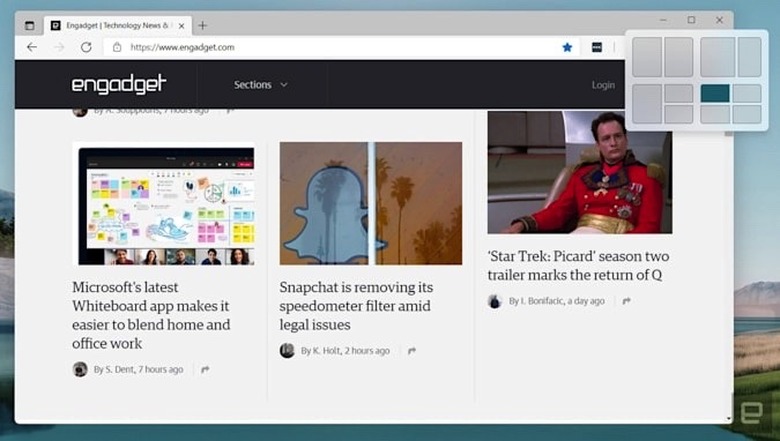Viewport: 780px width, 441px height.
Task: Click the Star Trek Picard trailer image
Action: 579,172
